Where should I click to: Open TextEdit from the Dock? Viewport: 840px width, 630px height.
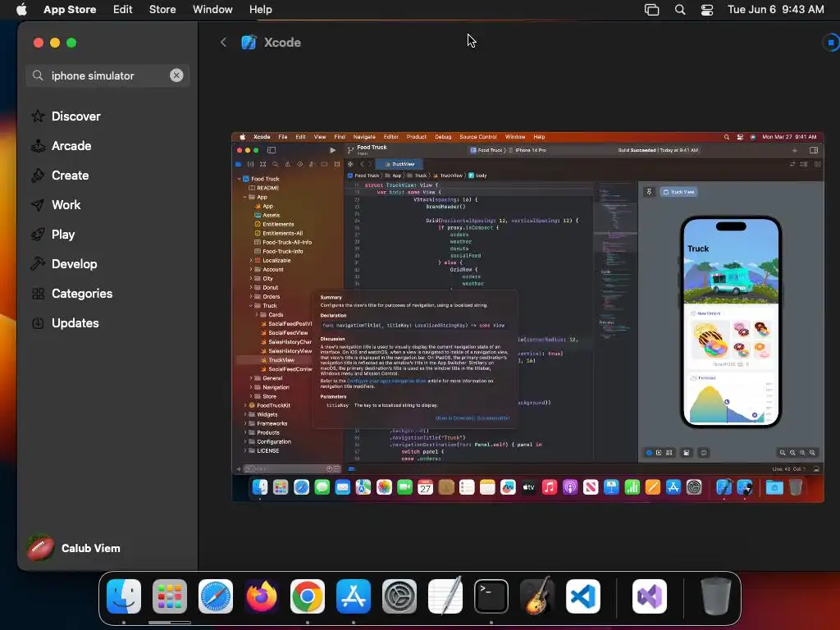pyautogui.click(x=445, y=596)
